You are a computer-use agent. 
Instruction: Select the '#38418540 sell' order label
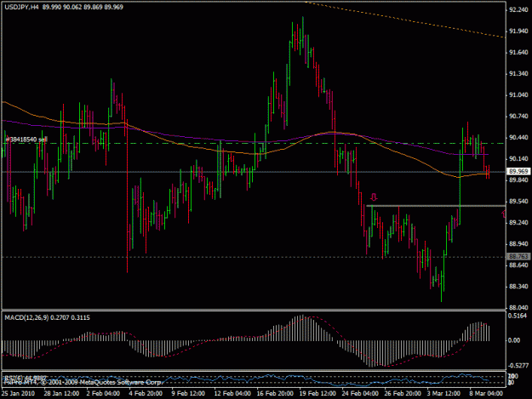pyautogui.click(x=26, y=140)
